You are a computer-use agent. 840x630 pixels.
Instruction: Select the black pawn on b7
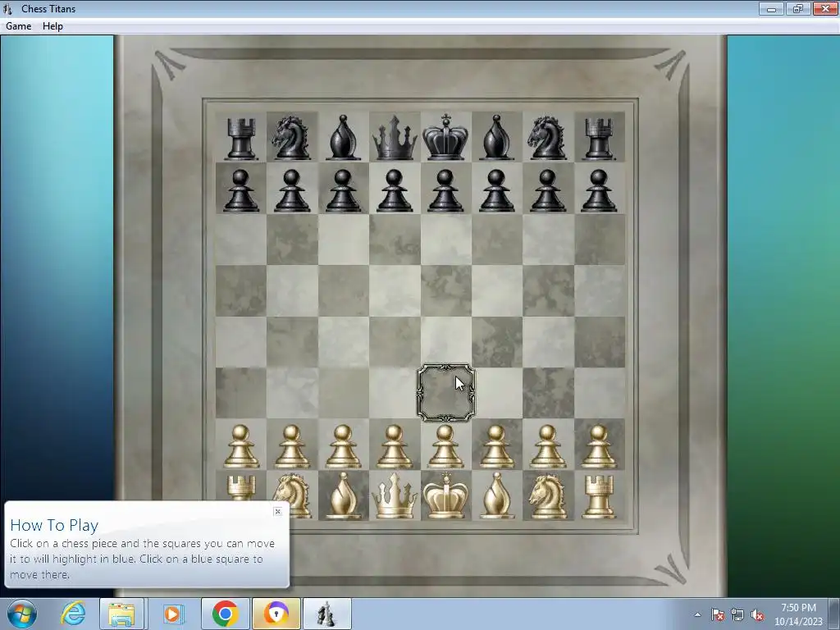coord(292,190)
